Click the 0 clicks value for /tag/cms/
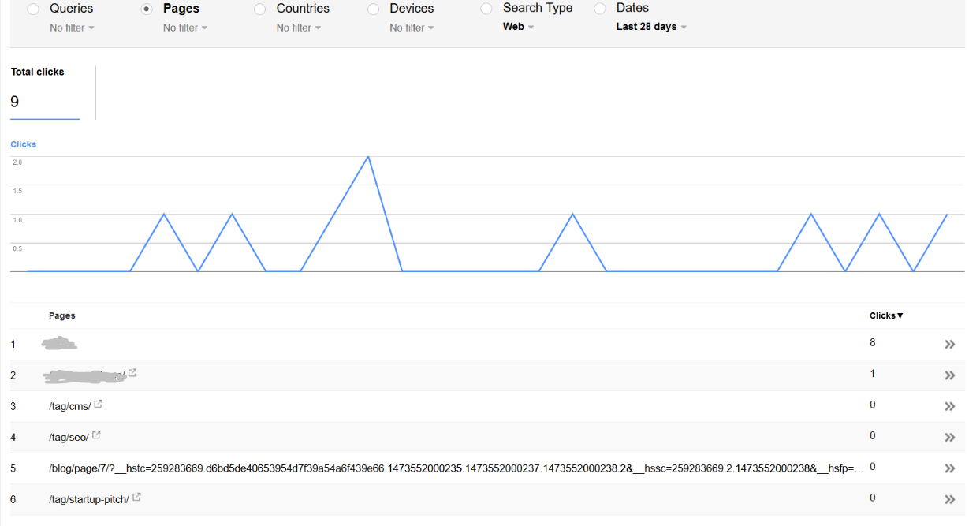Screen dimensions: 980x526 pos(873,405)
